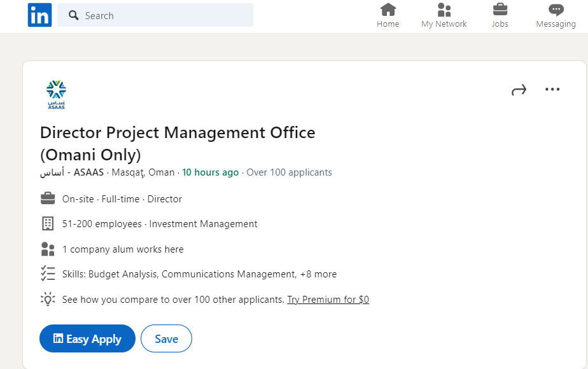Image resolution: width=588 pixels, height=369 pixels.
Task: Click the Masqaţ, Oman location text
Action: 143,172
